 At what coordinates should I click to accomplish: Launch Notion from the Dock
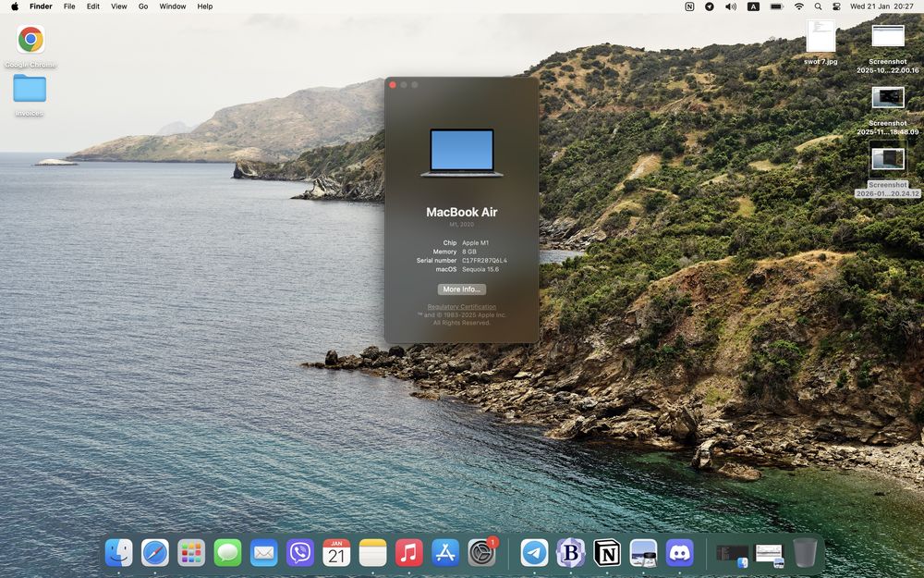[607, 553]
